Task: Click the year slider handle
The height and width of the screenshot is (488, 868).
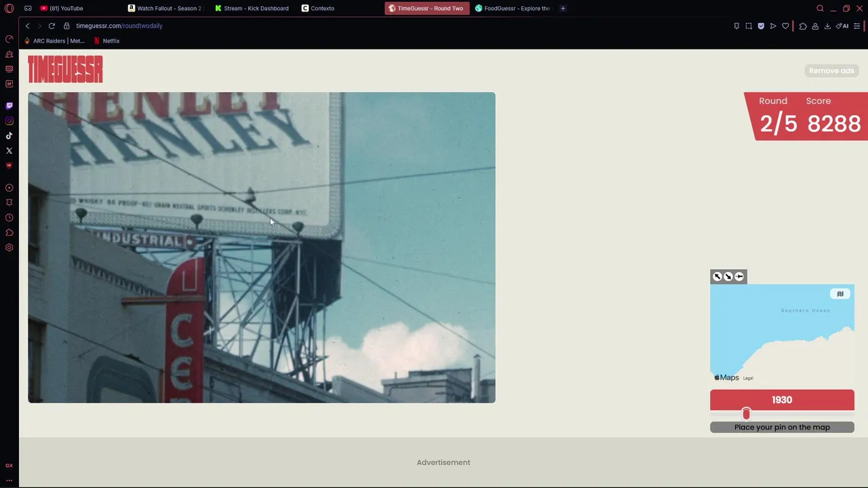Action: point(746,413)
